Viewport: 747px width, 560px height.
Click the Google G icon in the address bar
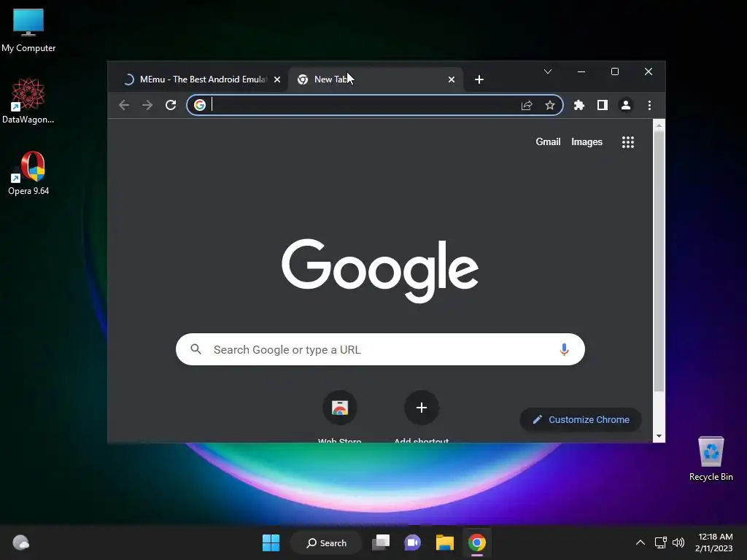coord(200,105)
